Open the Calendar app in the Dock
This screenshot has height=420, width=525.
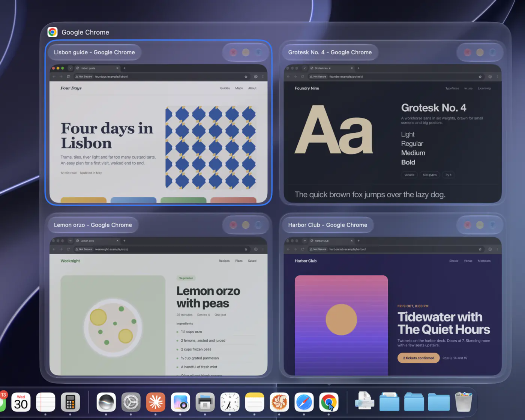[21, 402]
